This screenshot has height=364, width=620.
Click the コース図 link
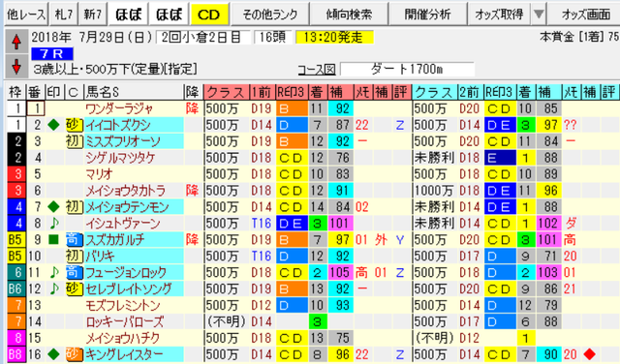317,70
